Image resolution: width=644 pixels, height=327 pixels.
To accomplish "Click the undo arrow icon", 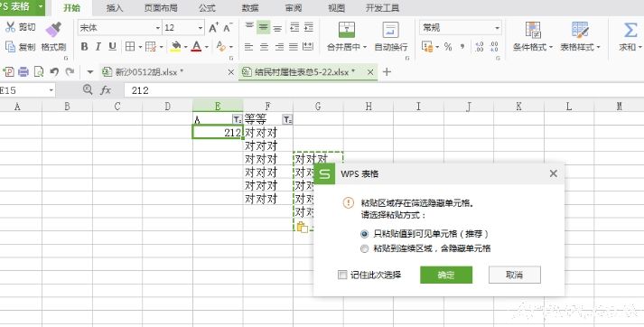I will point(54,72).
